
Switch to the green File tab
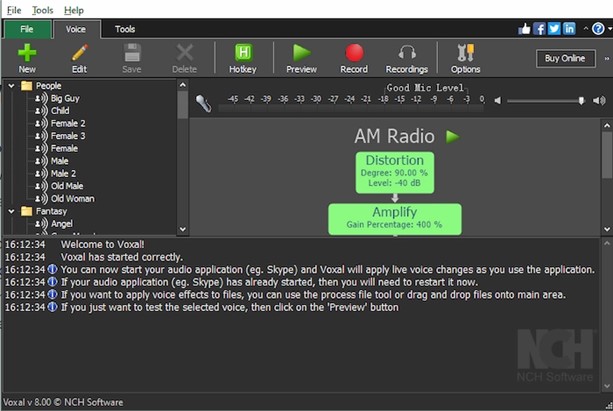pos(27,29)
